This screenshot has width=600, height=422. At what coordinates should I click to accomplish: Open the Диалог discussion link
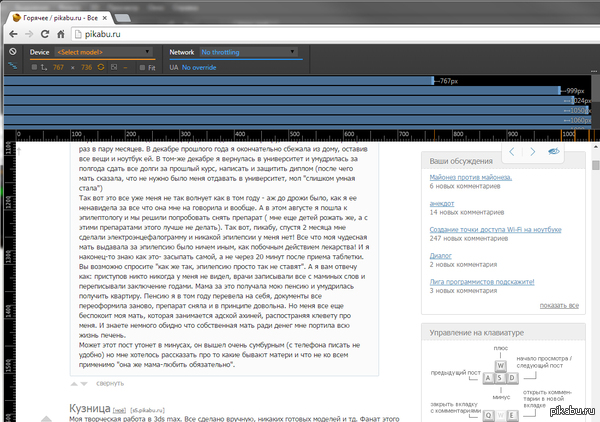(x=440, y=256)
